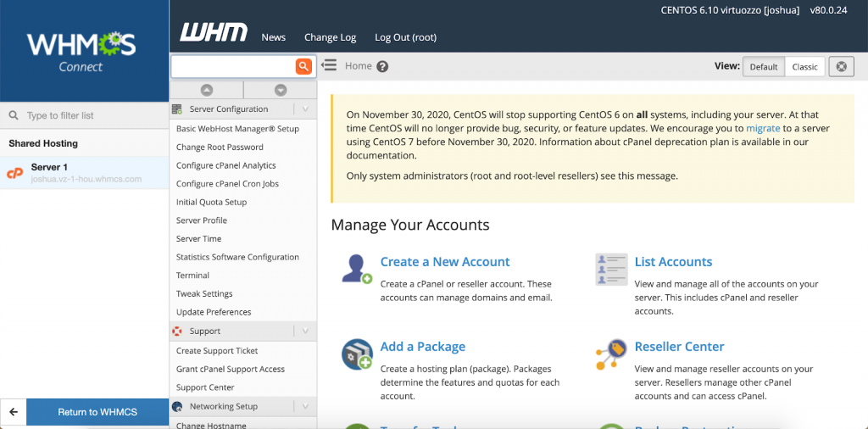Open Initial Quota Setup
This screenshot has height=429, width=868.
tap(211, 202)
